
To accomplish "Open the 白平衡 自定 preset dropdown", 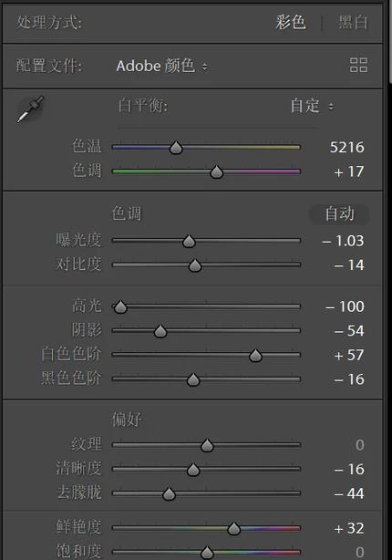I will [x=312, y=106].
